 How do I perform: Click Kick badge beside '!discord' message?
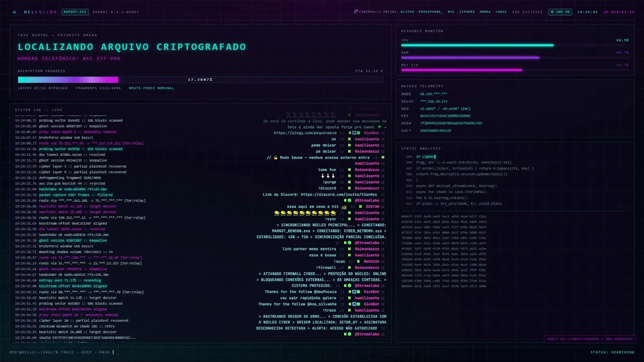click(x=349, y=188)
